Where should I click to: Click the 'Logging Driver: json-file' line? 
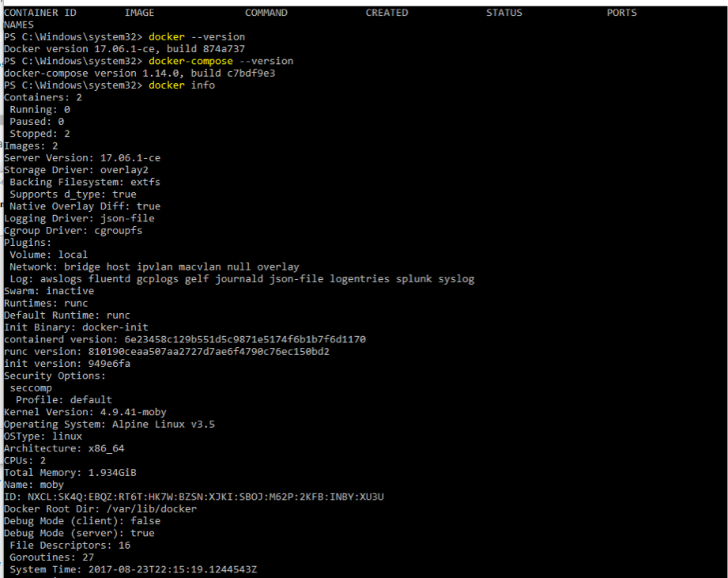click(x=79, y=218)
